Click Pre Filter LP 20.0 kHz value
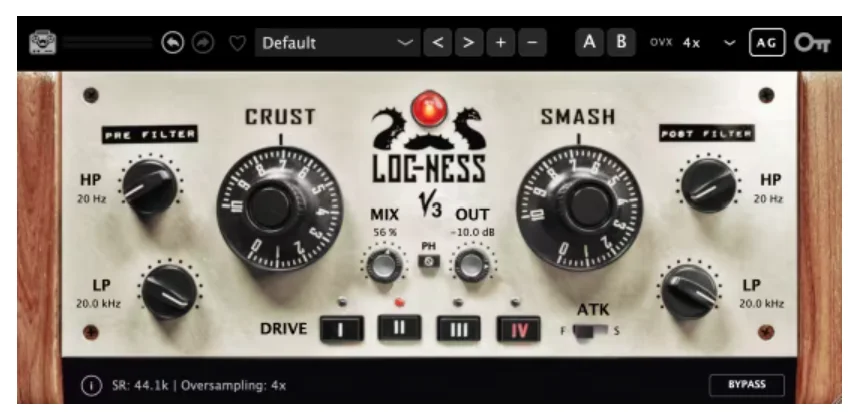860x412 pixels. 98,303
